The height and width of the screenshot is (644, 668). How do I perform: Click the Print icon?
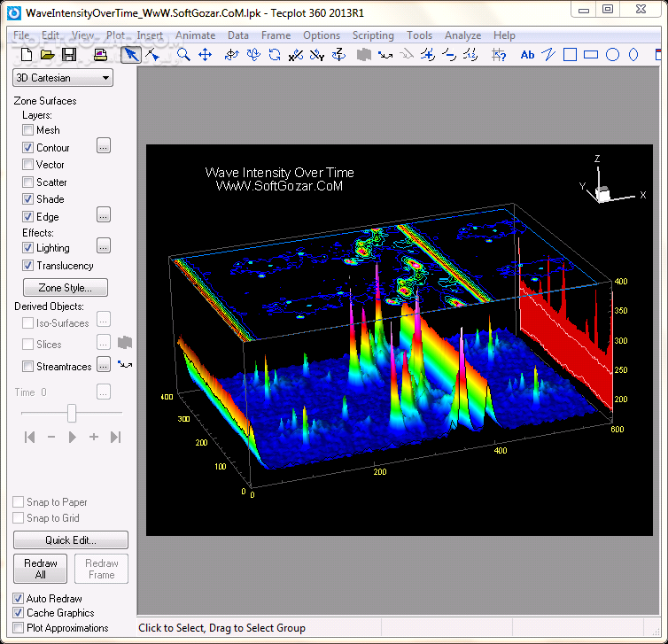tap(100, 55)
